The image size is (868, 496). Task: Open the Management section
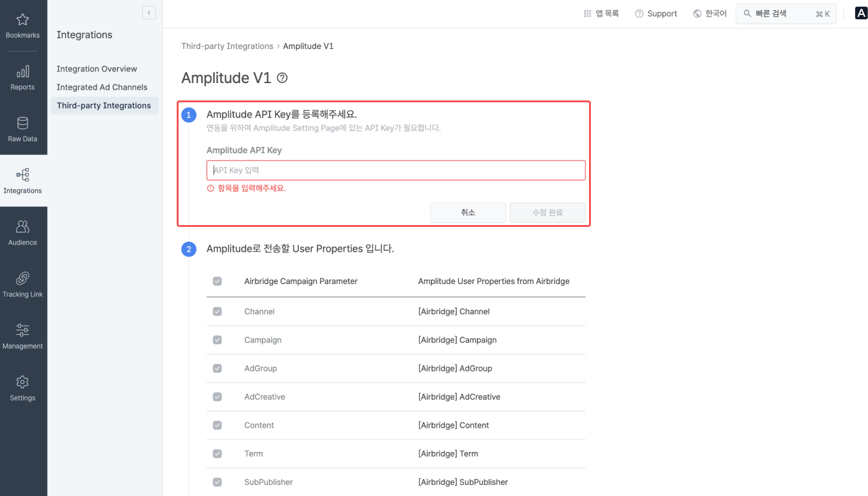(x=23, y=335)
